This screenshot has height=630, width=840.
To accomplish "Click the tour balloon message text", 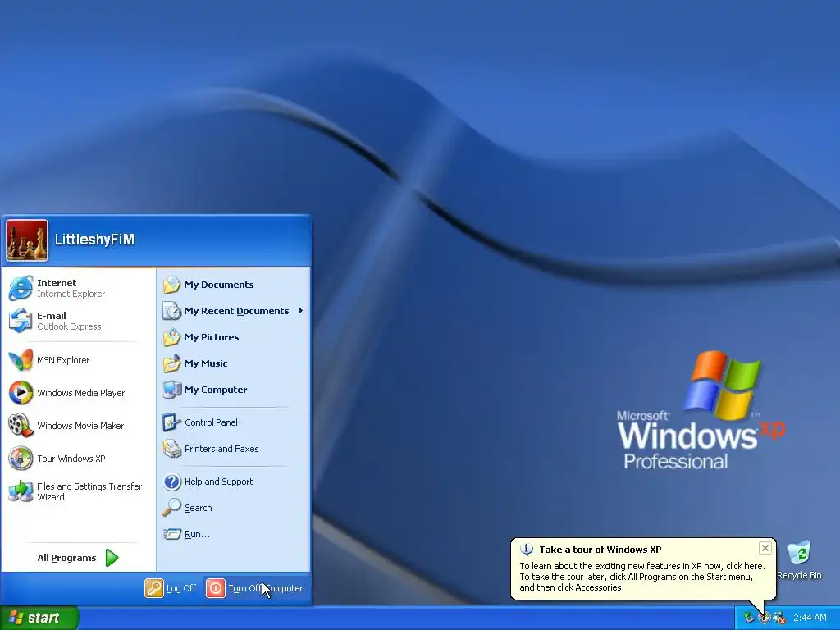I will pyautogui.click(x=642, y=577).
